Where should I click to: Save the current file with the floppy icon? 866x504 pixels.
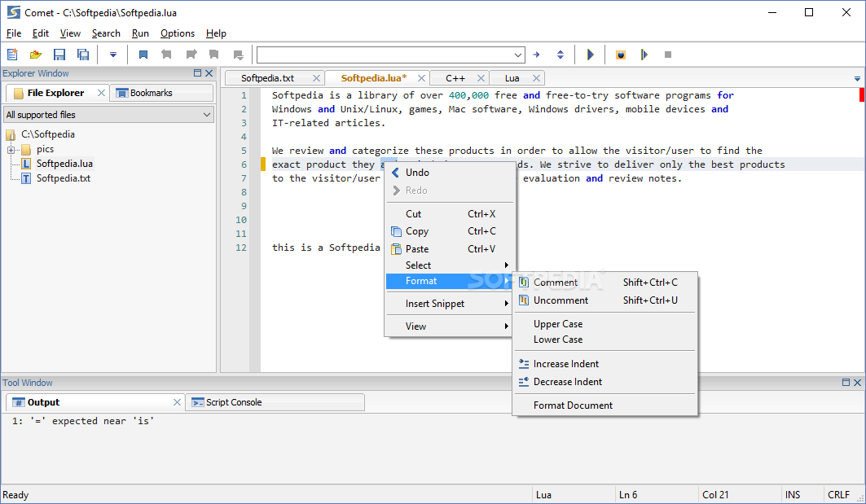pos(59,55)
